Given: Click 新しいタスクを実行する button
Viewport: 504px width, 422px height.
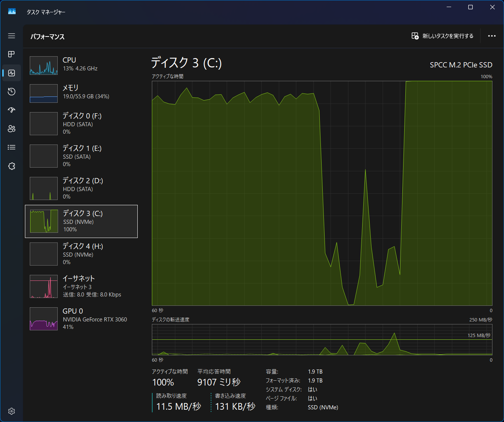Looking at the screenshot, I should coord(442,36).
